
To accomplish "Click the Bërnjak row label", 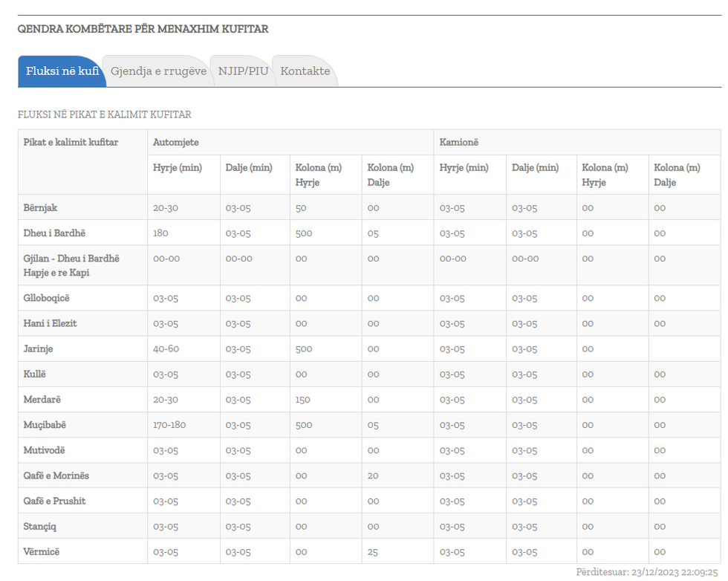I will 40,208.
